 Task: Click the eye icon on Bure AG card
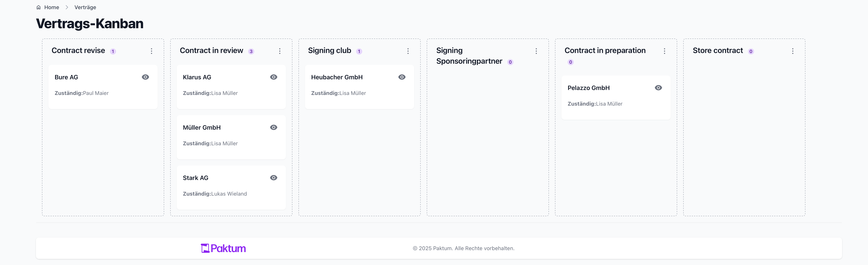point(145,77)
